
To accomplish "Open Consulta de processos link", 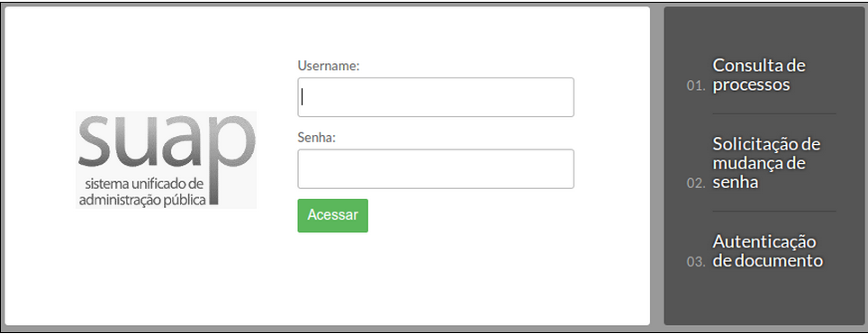I will pyautogui.click(x=759, y=76).
